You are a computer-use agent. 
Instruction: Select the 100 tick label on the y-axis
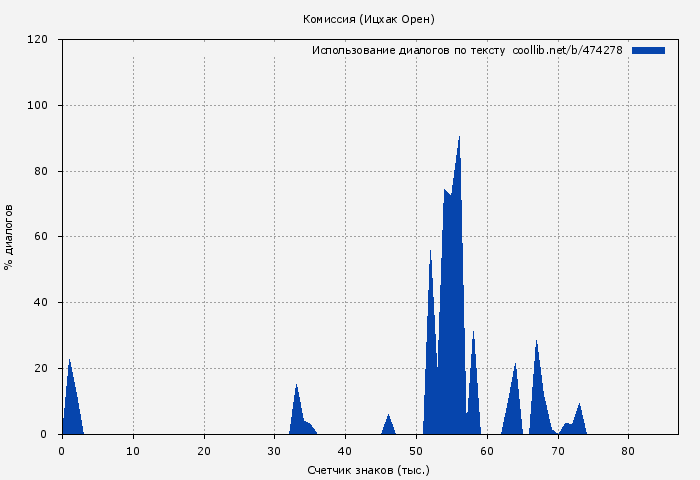click(x=38, y=105)
